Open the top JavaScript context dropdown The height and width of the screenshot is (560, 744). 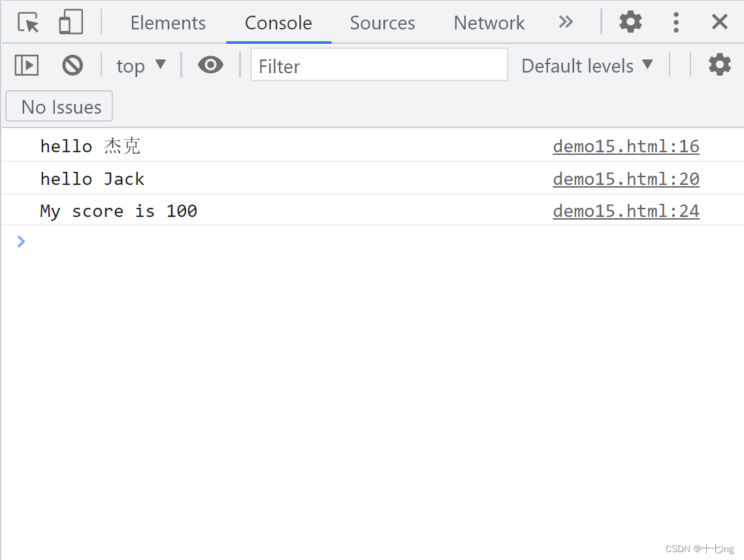[141, 65]
